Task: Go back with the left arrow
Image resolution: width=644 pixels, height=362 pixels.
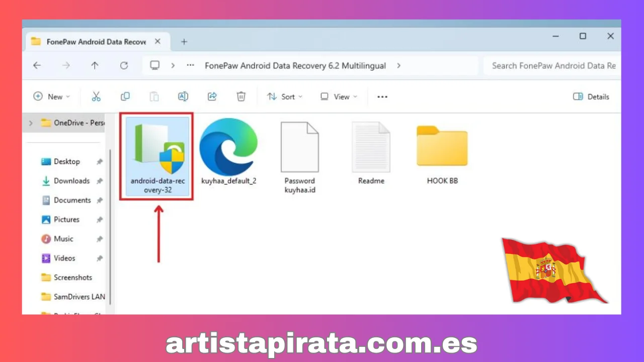Action: [37, 65]
